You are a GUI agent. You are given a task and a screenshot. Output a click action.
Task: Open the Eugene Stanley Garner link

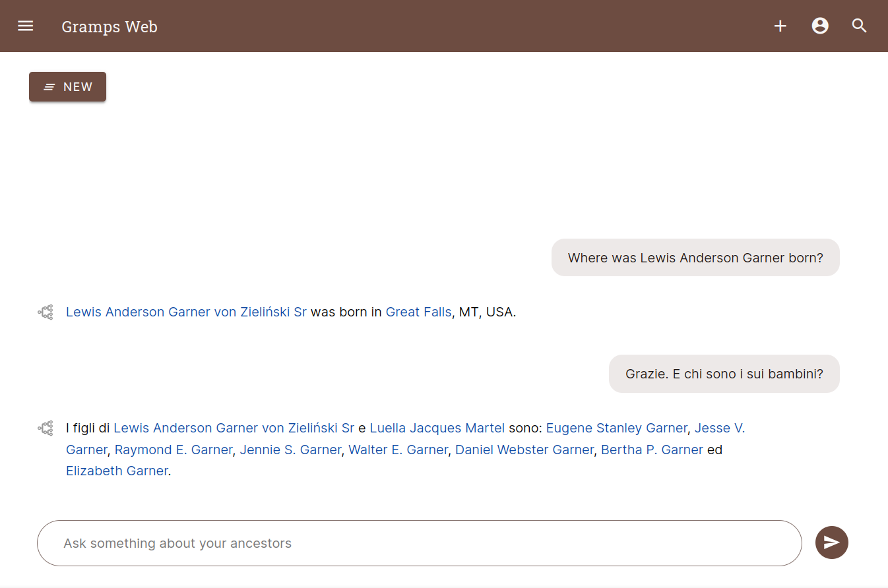[617, 428]
